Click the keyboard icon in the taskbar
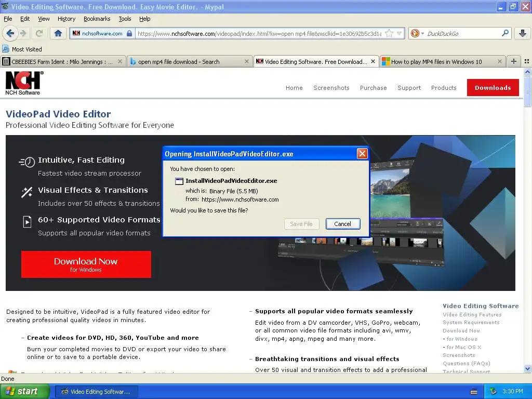 [474, 392]
